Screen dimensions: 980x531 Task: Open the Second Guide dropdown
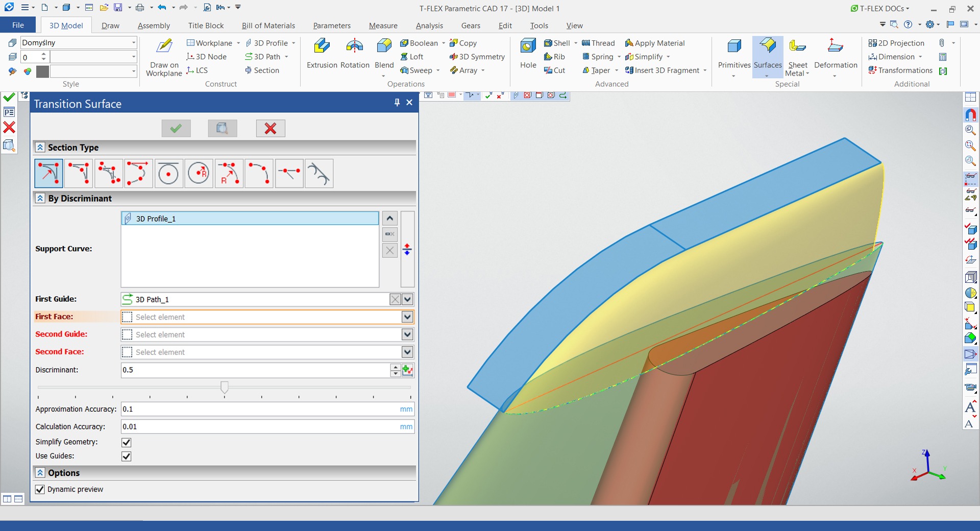[x=407, y=334]
